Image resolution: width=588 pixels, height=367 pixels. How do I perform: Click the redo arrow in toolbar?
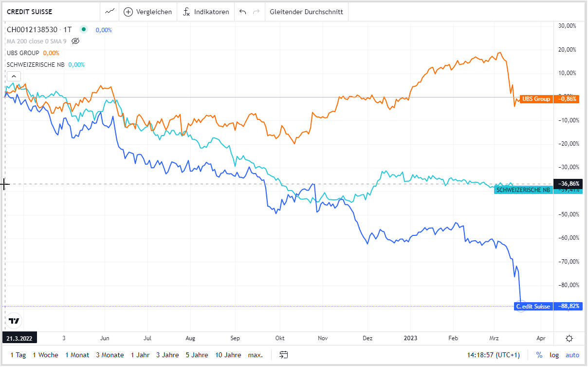[x=256, y=12]
